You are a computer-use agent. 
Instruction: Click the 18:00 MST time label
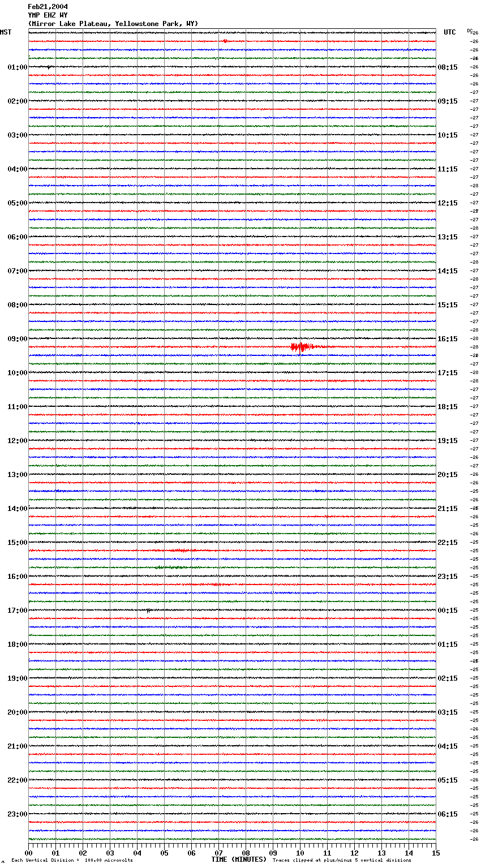tap(18, 644)
